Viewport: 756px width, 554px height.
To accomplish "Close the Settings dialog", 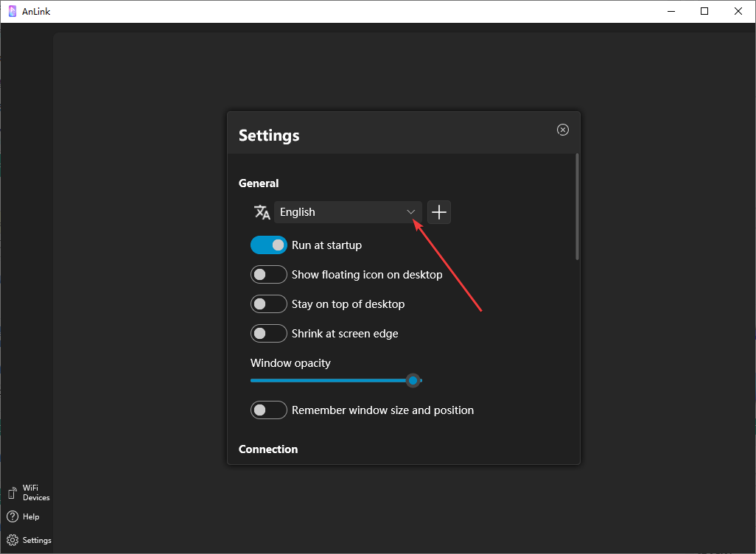I will 563,130.
